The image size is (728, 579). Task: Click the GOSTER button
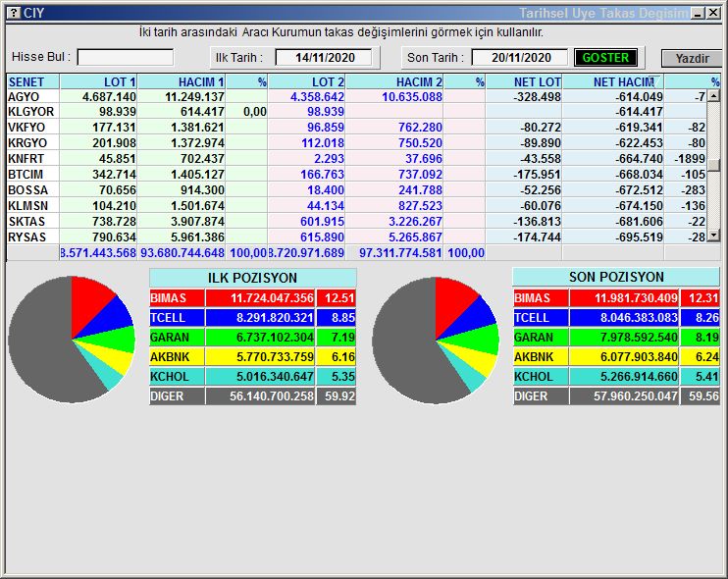(605, 58)
